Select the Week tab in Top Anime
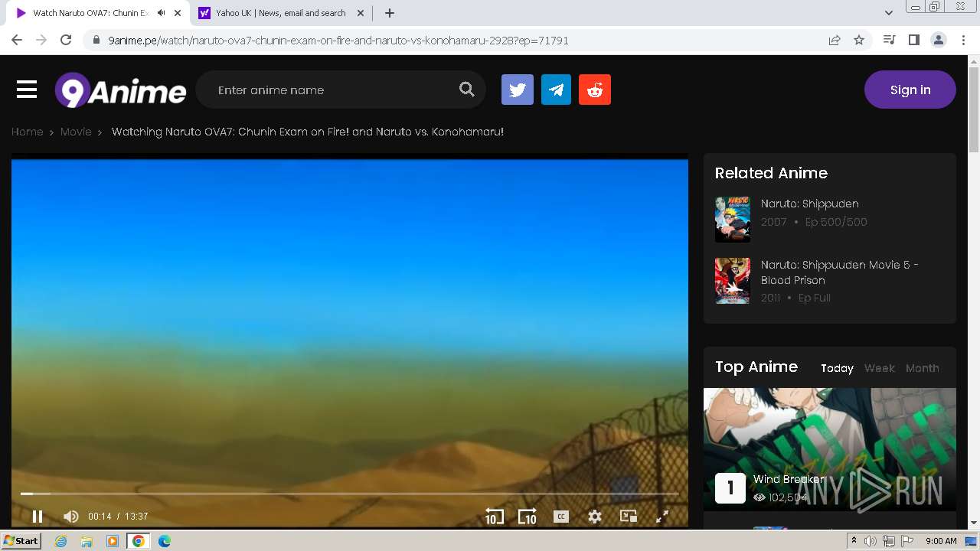Image resolution: width=980 pixels, height=551 pixels. pos(880,368)
